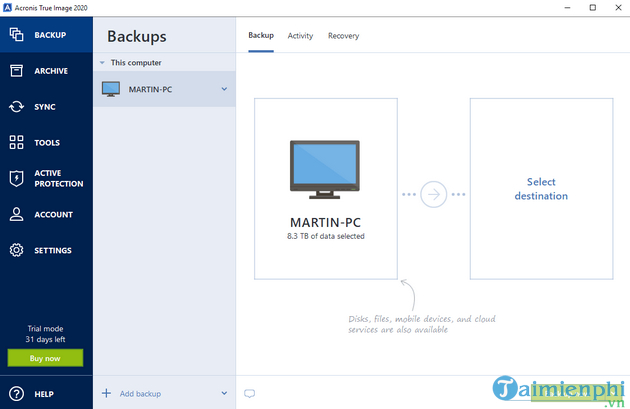Open the Tools grid icon
The image size is (630, 409).
coord(16,142)
